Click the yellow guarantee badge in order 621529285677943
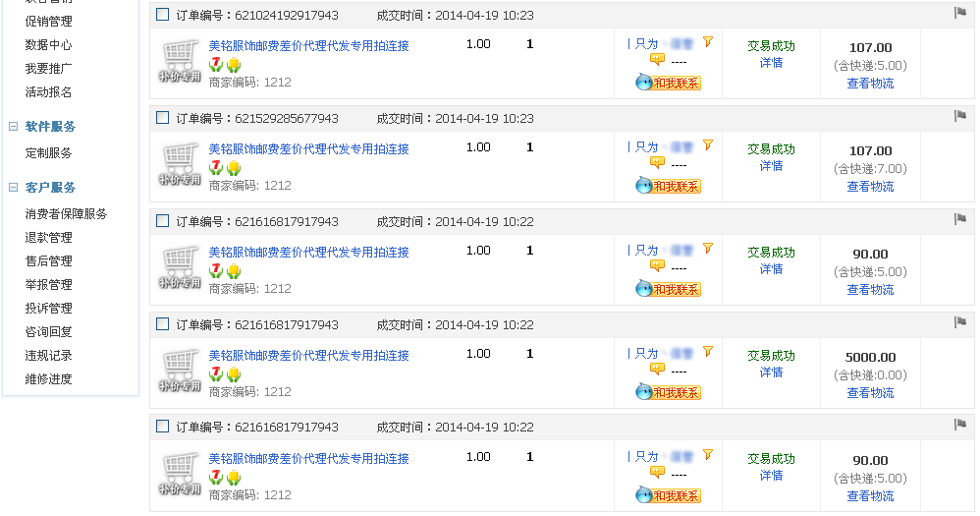980x516 pixels. click(234, 168)
